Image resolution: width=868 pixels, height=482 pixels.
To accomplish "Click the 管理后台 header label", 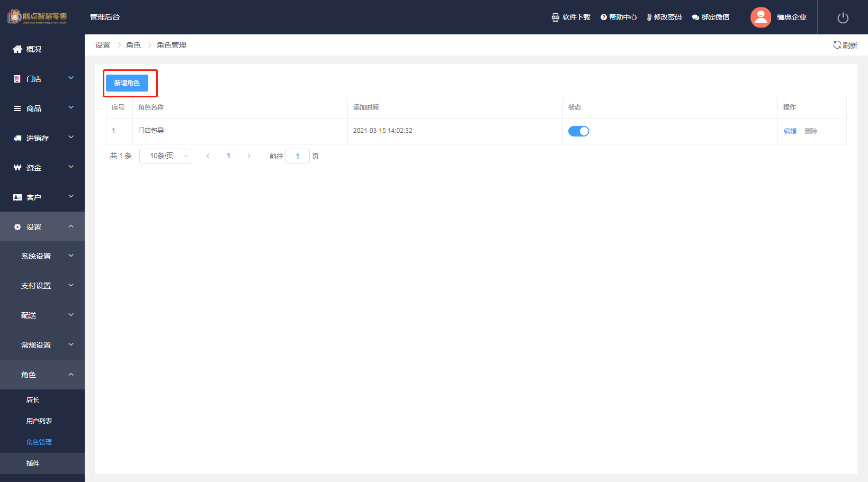I will (105, 17).
